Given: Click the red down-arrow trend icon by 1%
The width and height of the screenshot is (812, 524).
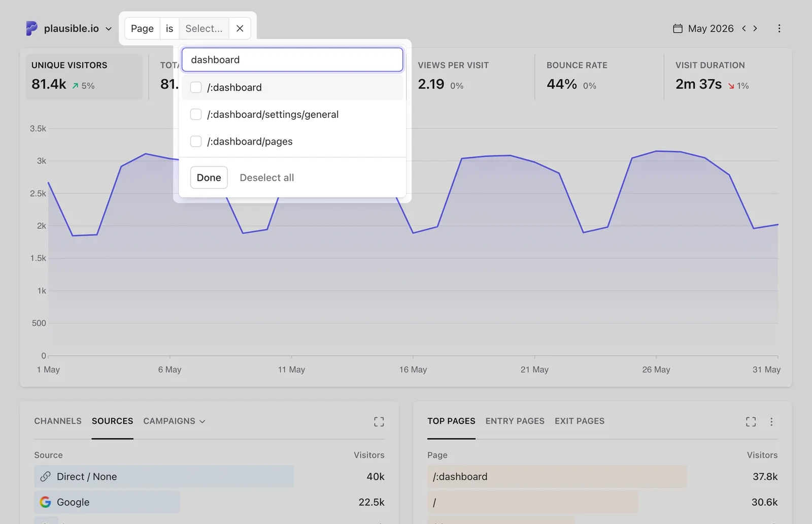Looking at the screenshot, I should tap(731, 86).
